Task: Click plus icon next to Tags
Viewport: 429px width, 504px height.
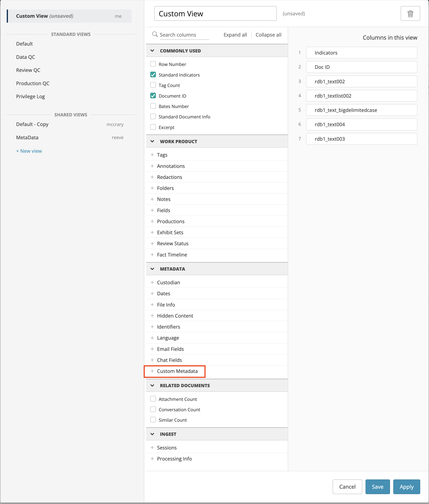Action: point(152,155)
